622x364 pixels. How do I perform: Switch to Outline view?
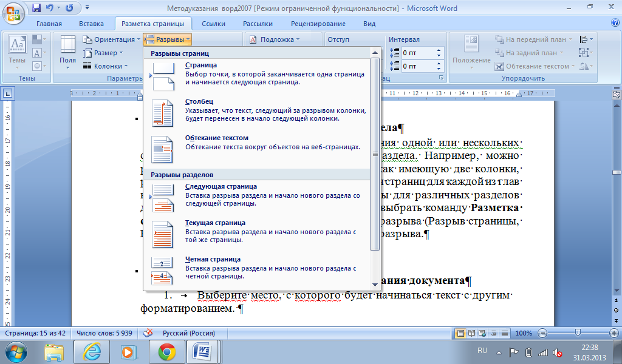(x=493, y=333)
